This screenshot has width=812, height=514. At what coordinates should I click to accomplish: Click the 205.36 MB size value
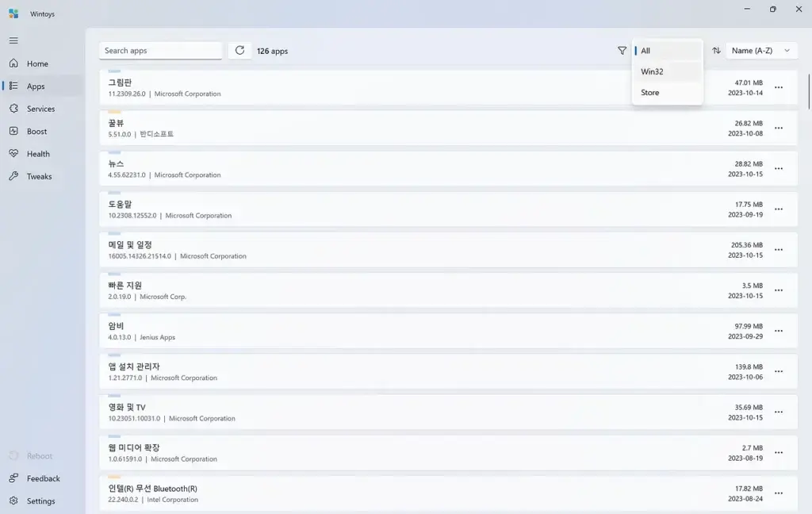tap(747, 245)
